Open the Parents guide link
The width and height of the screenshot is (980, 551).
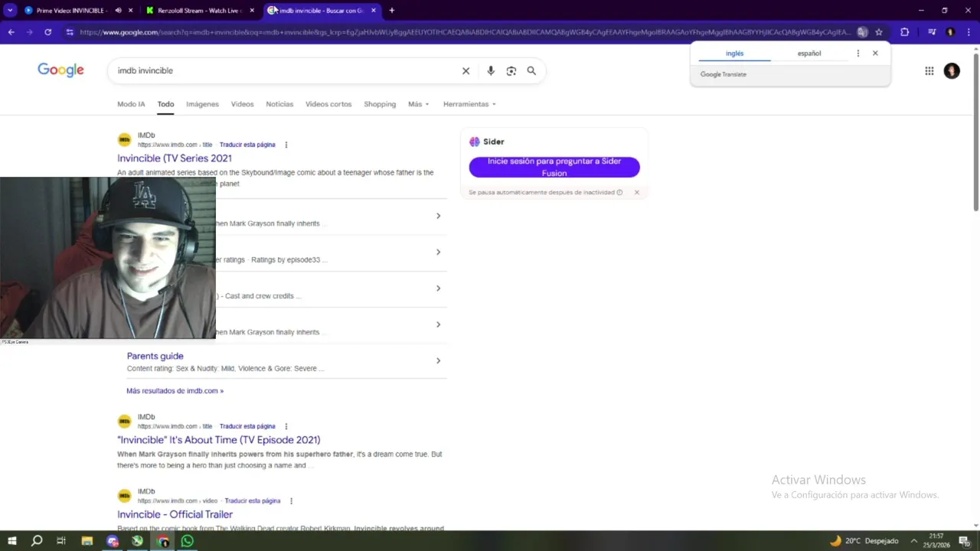[x=155, y=356]
